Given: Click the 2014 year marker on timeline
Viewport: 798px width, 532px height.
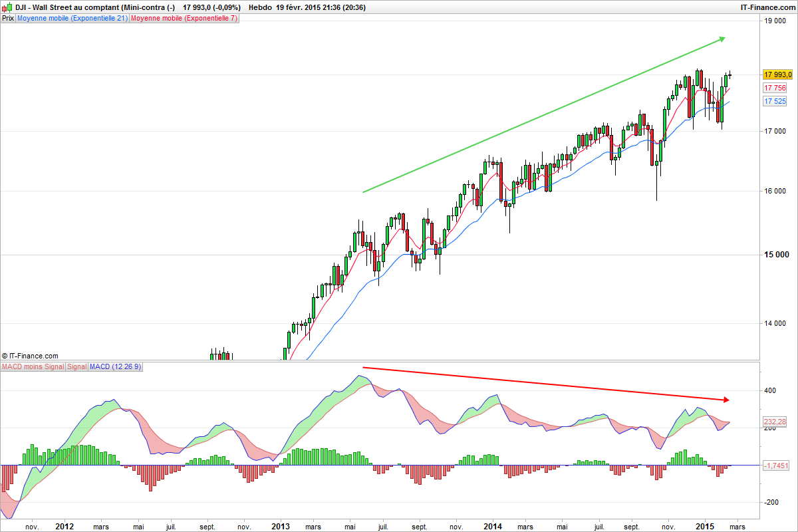Looking at the screenshot, I should pos(493,526).
